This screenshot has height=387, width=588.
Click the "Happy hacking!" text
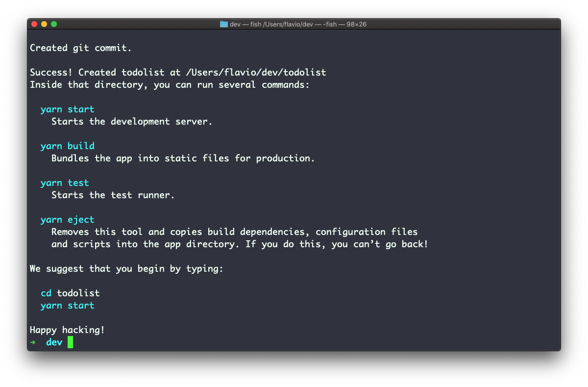pos(67,330)
